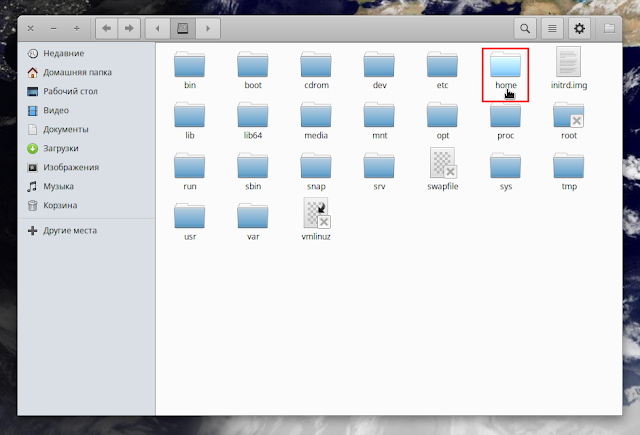Image resolution: width=640 pixels, height=435 pixels.
Task: Open Музыка in sidebar
Action: [87, 186]
